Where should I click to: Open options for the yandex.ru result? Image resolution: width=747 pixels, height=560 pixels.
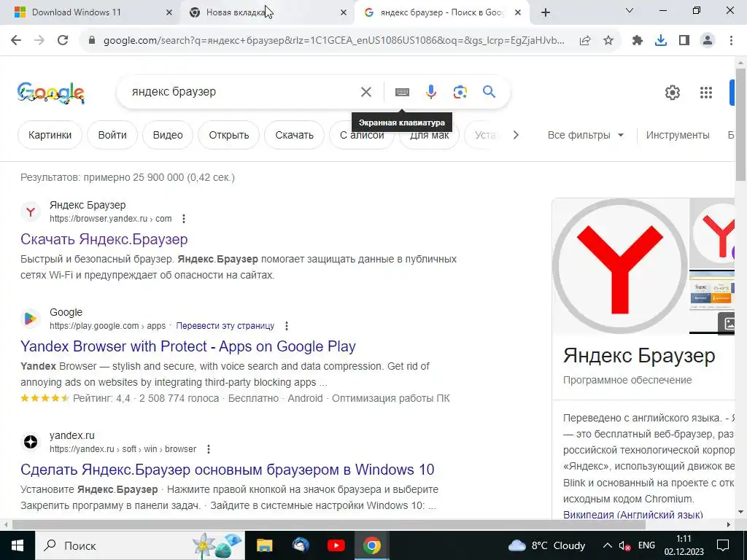click(x=208, y=449)
